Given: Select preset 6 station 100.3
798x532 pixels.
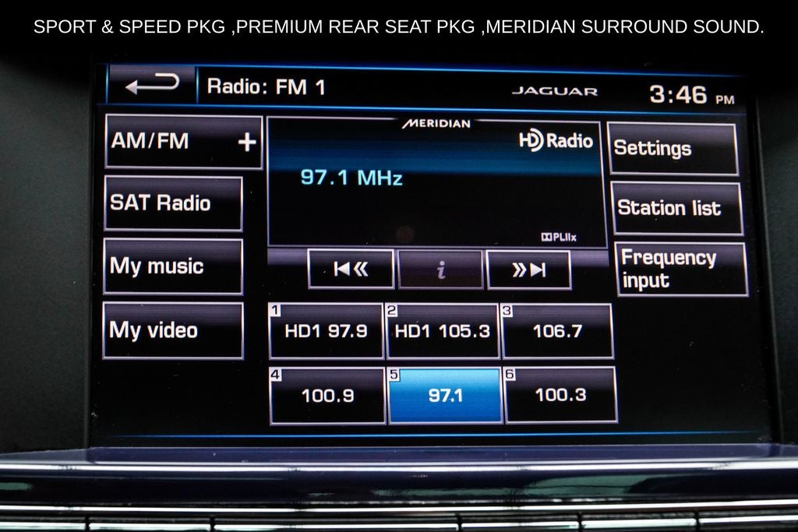Looking at the screenshot, I should point(560,395).
